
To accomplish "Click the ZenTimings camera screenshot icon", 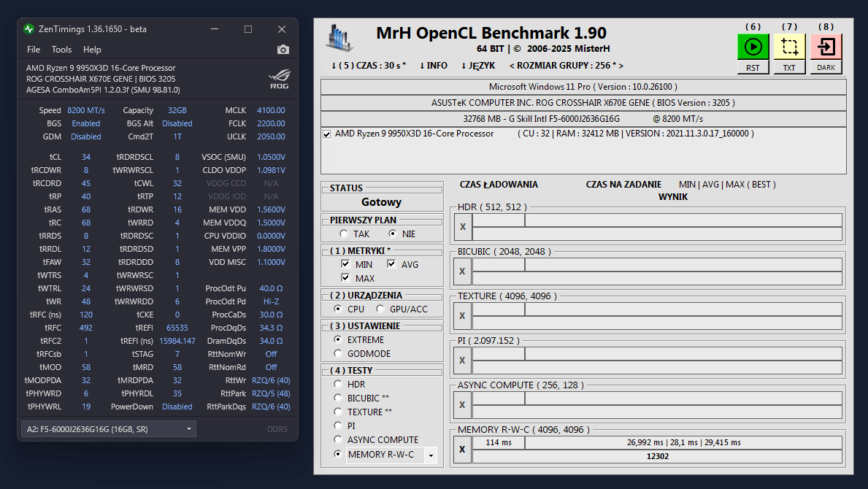I will coord(283,49).
